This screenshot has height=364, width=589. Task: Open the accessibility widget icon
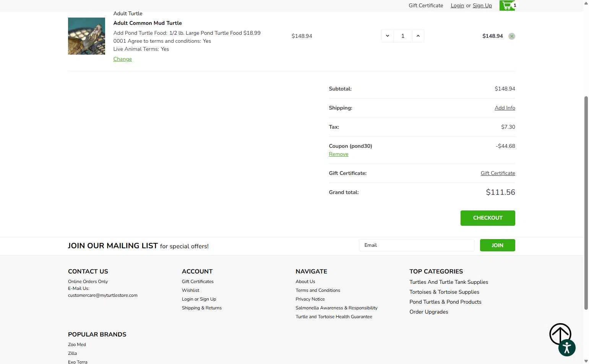567,348
